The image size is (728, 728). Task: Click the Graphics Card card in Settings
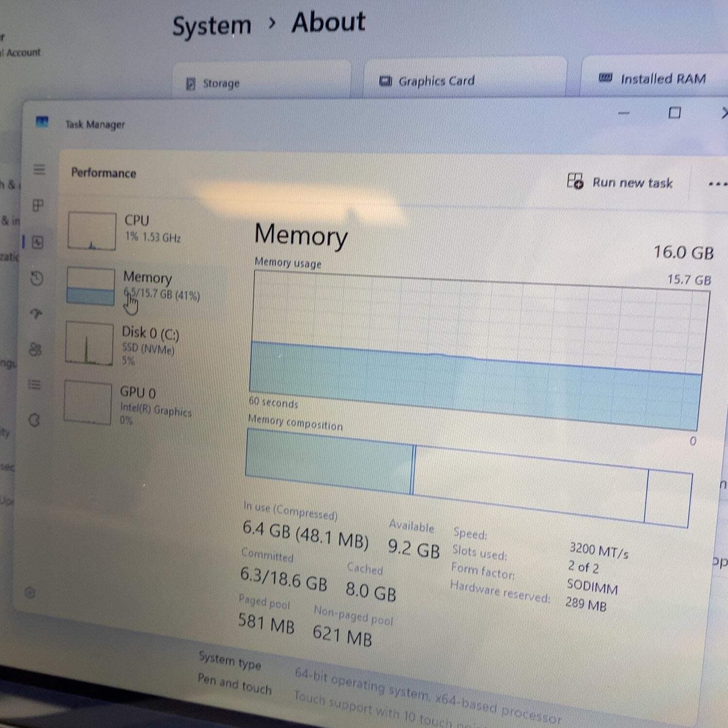point(465,78)
